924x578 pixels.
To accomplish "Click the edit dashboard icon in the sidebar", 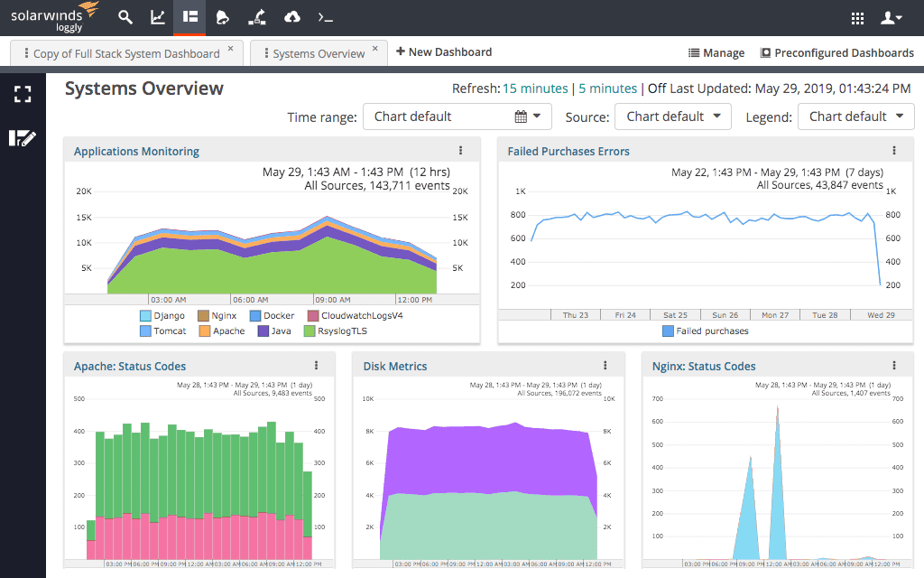I will coord(23,137).
